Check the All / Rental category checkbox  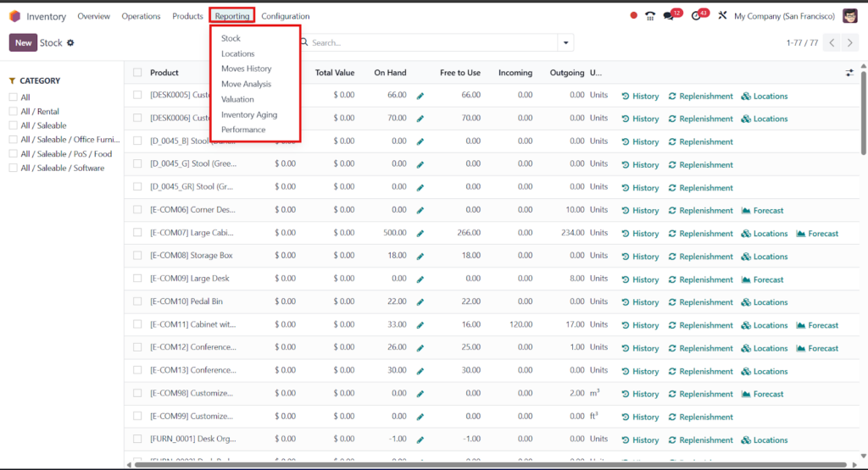[14, 111]
